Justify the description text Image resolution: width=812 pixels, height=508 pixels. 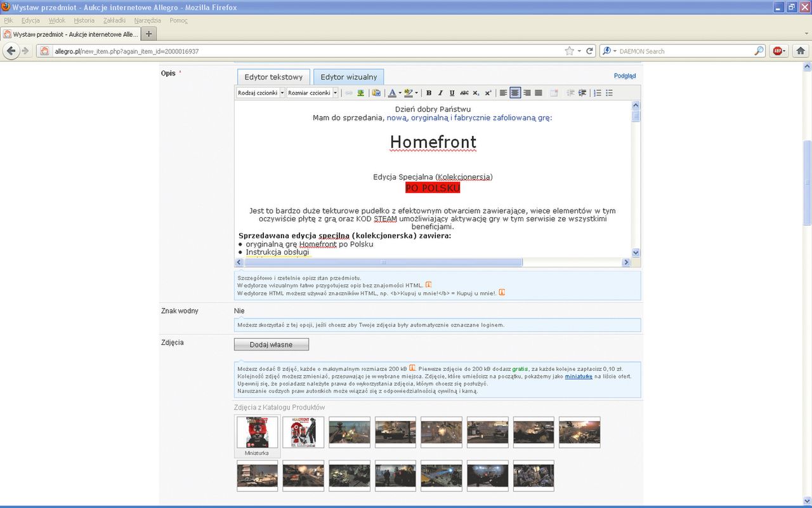[x=538, y=93]
